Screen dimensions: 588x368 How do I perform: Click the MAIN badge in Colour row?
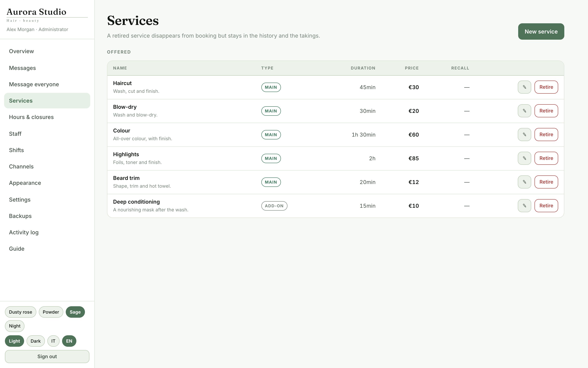pyautogui.click(x=271, y=135)
